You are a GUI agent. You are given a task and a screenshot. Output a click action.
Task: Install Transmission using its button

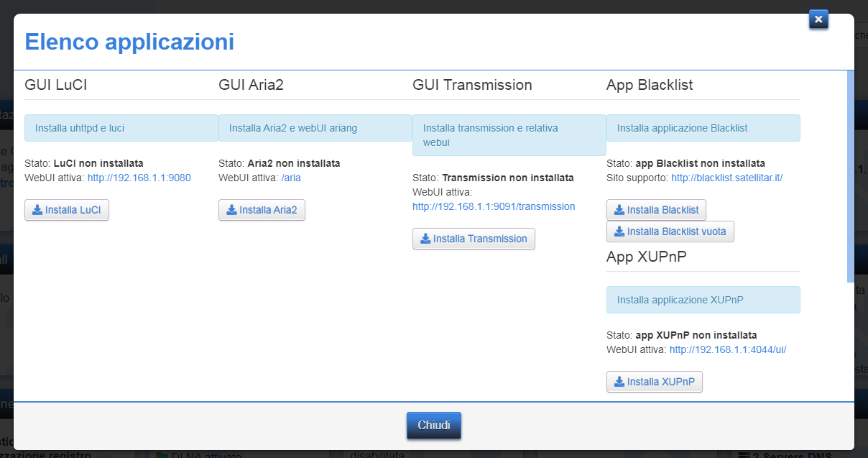(474, 238)
